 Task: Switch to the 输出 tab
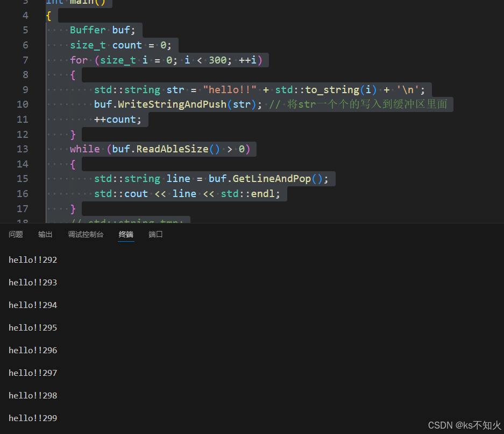pos(45,235)
